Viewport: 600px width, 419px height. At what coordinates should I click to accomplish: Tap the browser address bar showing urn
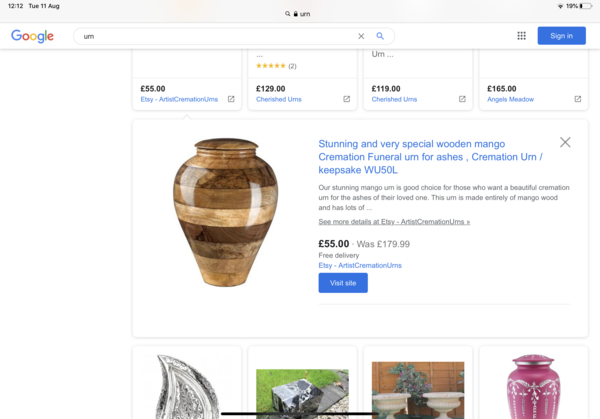click(298, 14)
